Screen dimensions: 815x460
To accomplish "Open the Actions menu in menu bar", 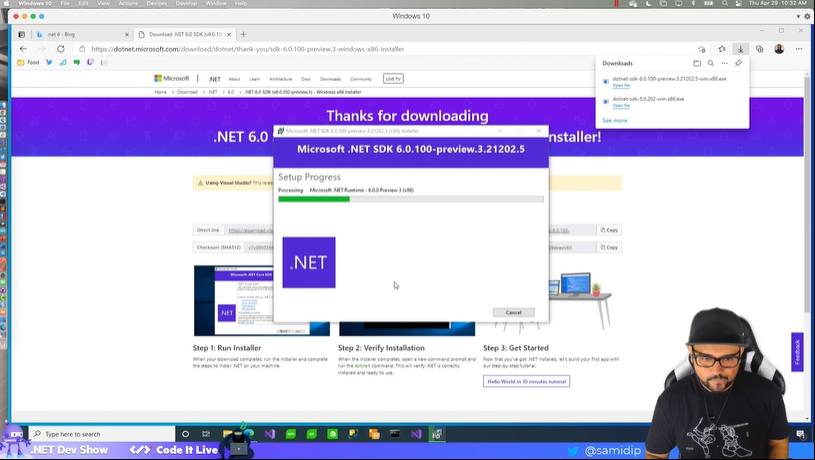I will [x=128, y=3].
